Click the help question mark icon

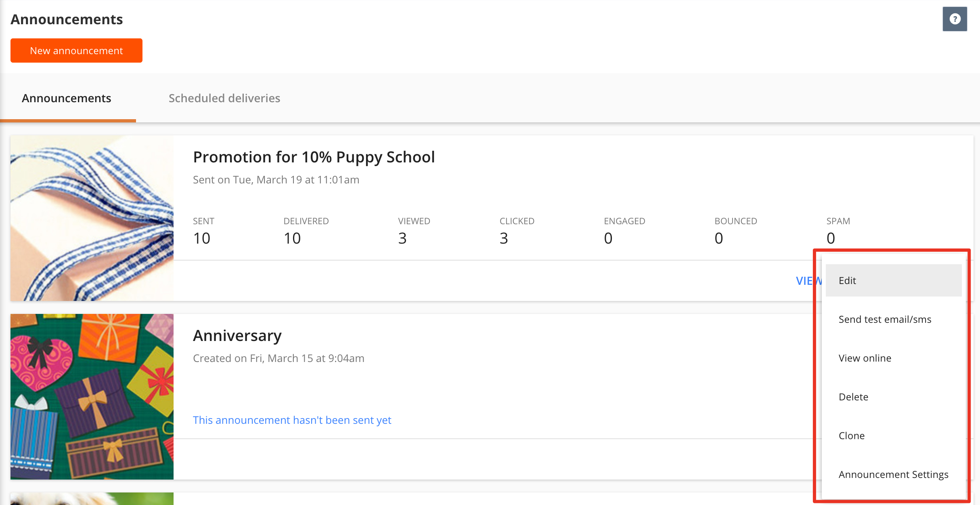955,19
